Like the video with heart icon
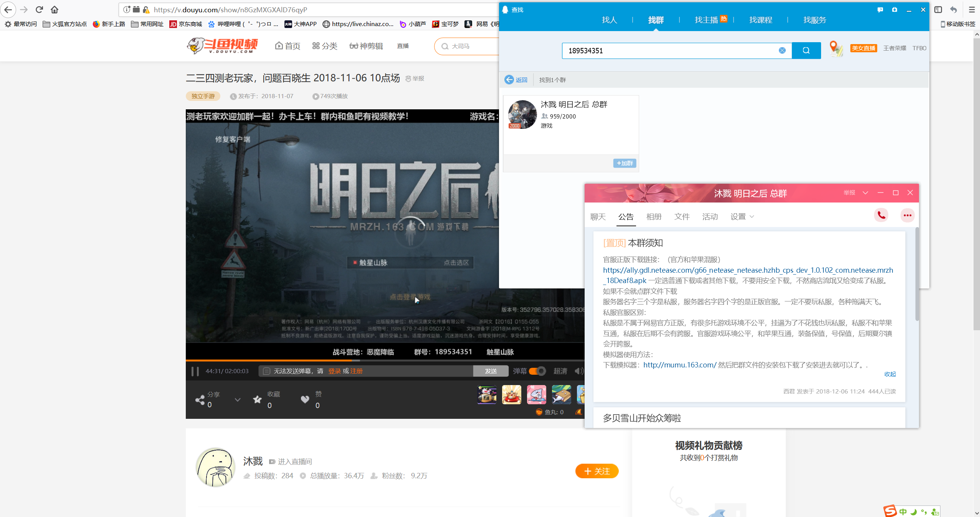980x517 pixels. [x=305, y=400]
